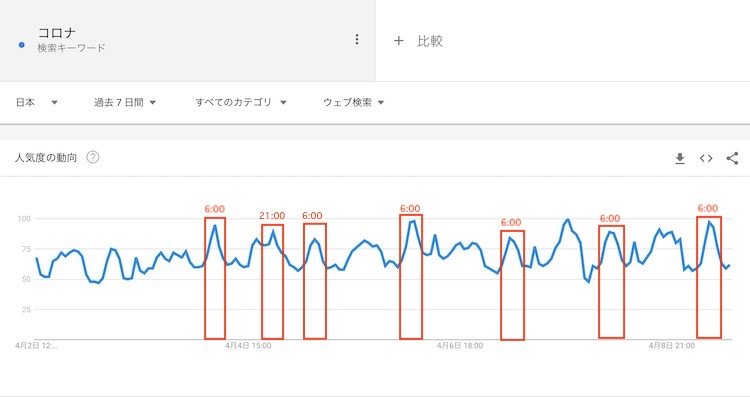Download the chart data as CSV

click(x=680, y=158)
